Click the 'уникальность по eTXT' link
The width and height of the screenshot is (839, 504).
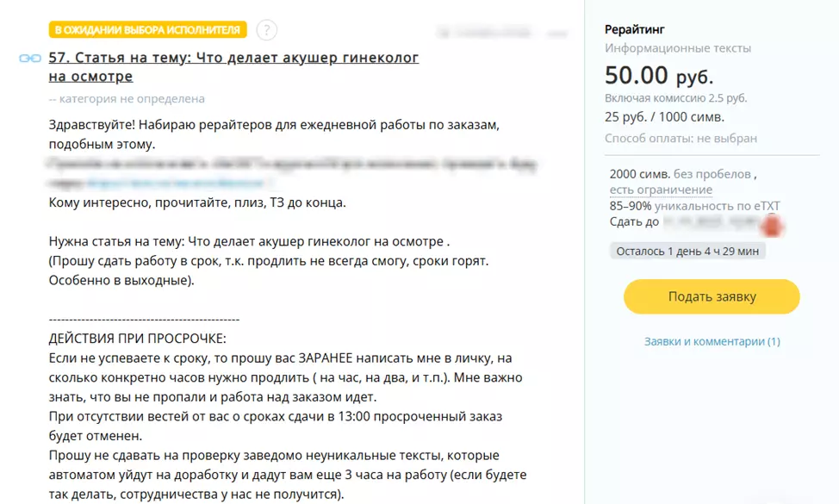(718, 206)
